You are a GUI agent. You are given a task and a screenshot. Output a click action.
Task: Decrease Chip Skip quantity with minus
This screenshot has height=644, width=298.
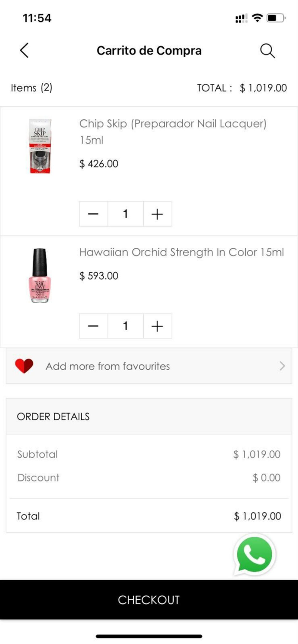coord(93,214)
